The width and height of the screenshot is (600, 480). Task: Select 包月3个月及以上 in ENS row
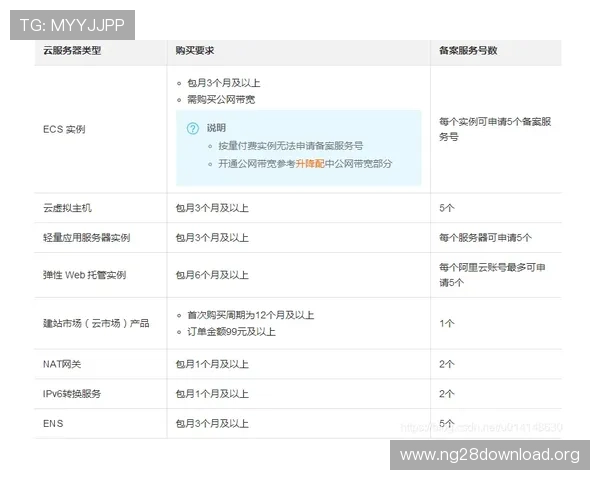pyautogui.click(x=212, y=424)
